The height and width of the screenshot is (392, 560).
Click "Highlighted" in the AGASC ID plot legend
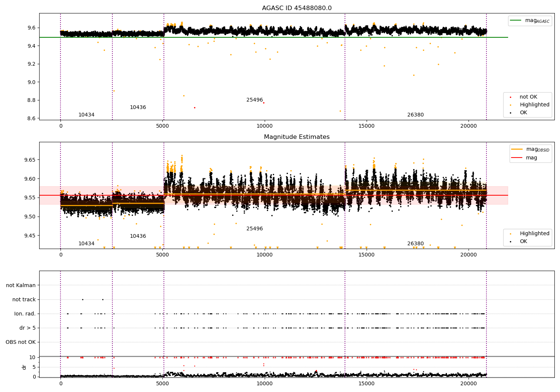pos(535,105)
